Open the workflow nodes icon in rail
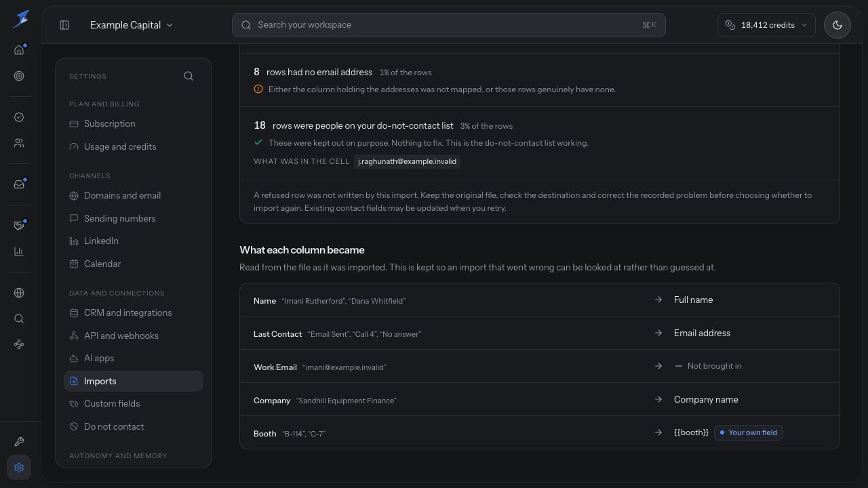 (x=19, y=344)
